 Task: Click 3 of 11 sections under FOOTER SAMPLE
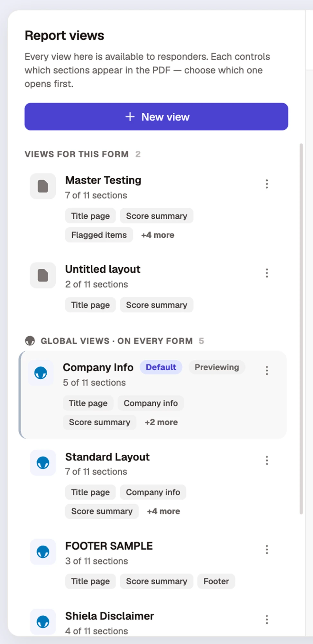pyautogui.click(x=97, y=561)
